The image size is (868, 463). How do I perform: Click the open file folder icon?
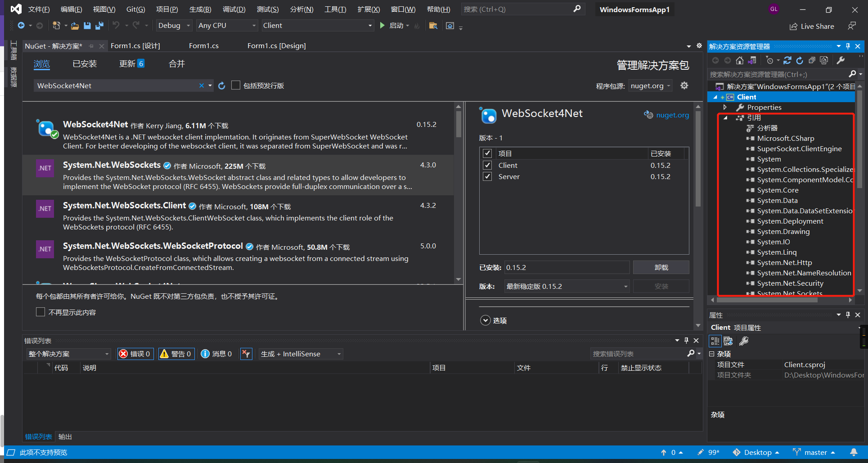[x=75, y=26]
